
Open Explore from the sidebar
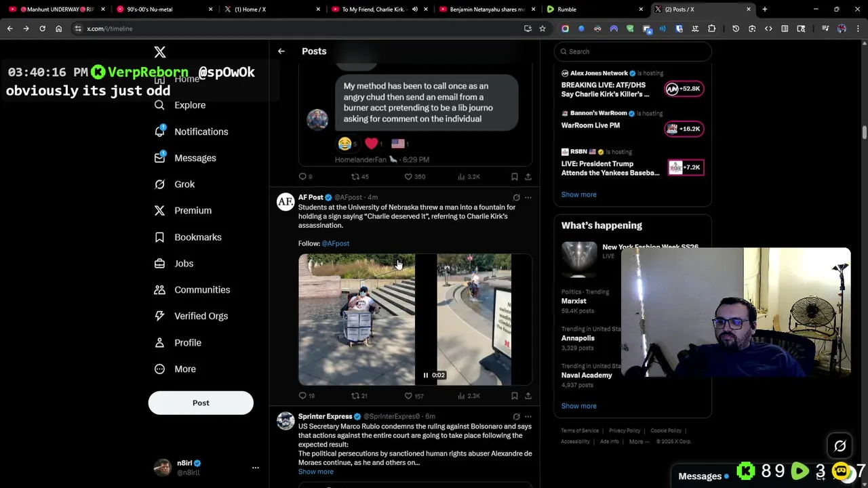tap(180, 105)
